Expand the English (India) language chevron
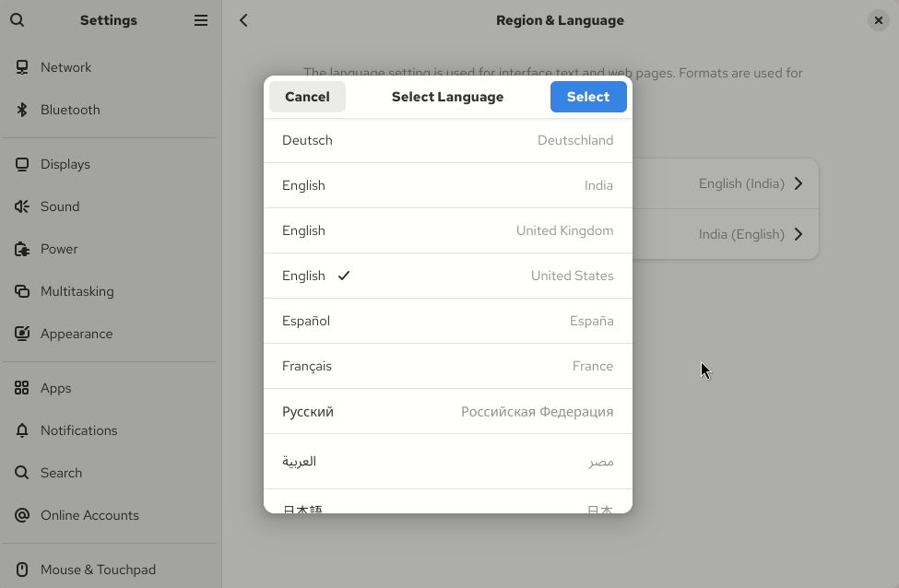Viewport: 899px width, 588px height. click(x=798, y=183)
